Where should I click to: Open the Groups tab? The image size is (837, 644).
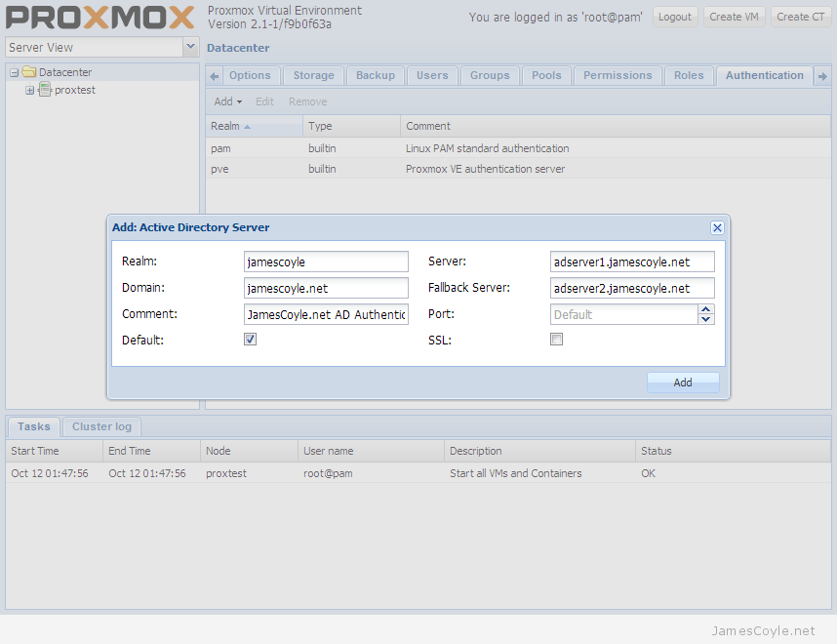point(490,75)
